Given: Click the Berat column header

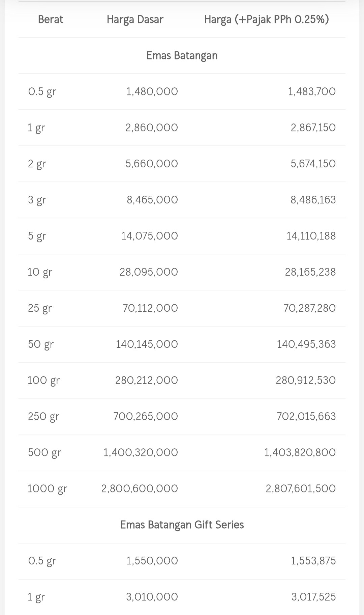Looking at the screenshot, I should (51, 20).
